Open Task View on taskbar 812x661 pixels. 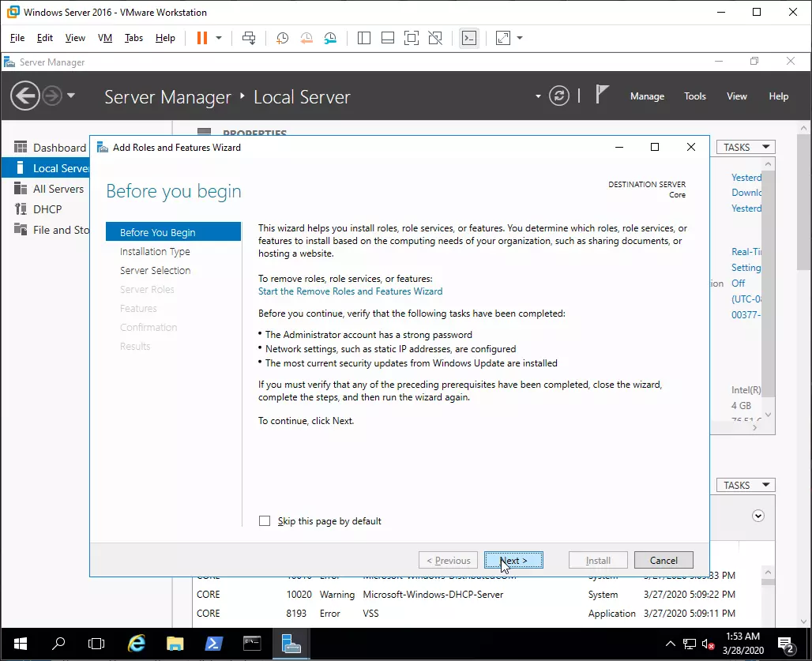(96, 644)
